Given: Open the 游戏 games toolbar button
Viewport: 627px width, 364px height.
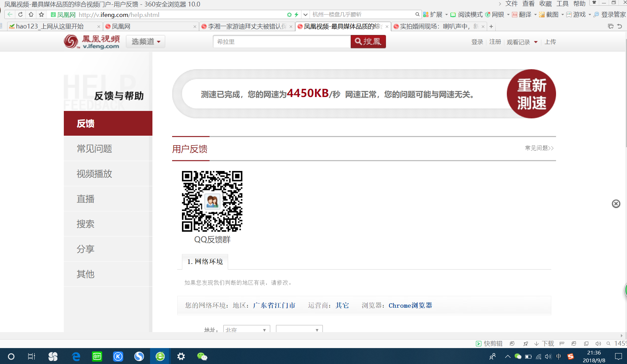Looking at the screenshot, I should point(576,15).
